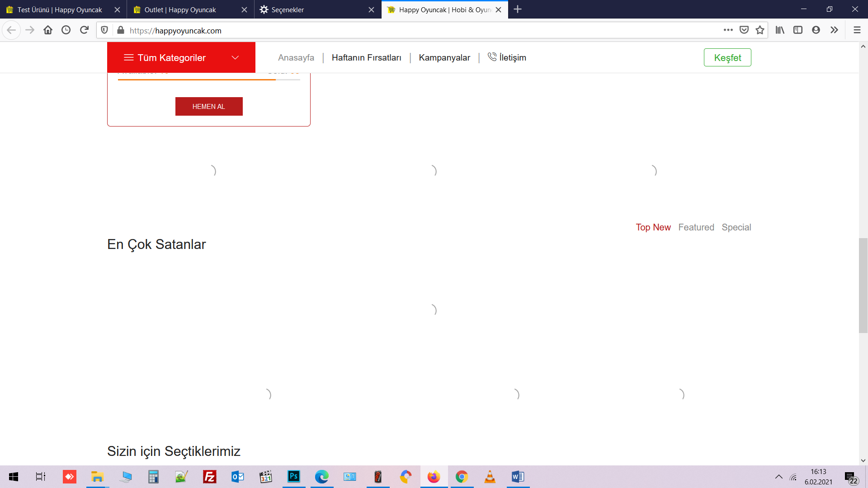Switch to Test Ürünü tab
This screenshot has width=868, height=488.
pos(63,9)
